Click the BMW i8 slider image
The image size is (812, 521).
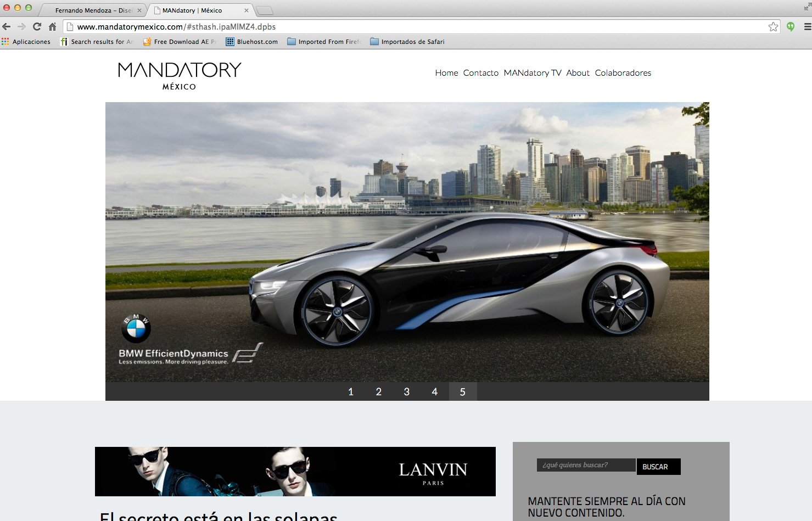pyautogui.click(x=407, y=242)
